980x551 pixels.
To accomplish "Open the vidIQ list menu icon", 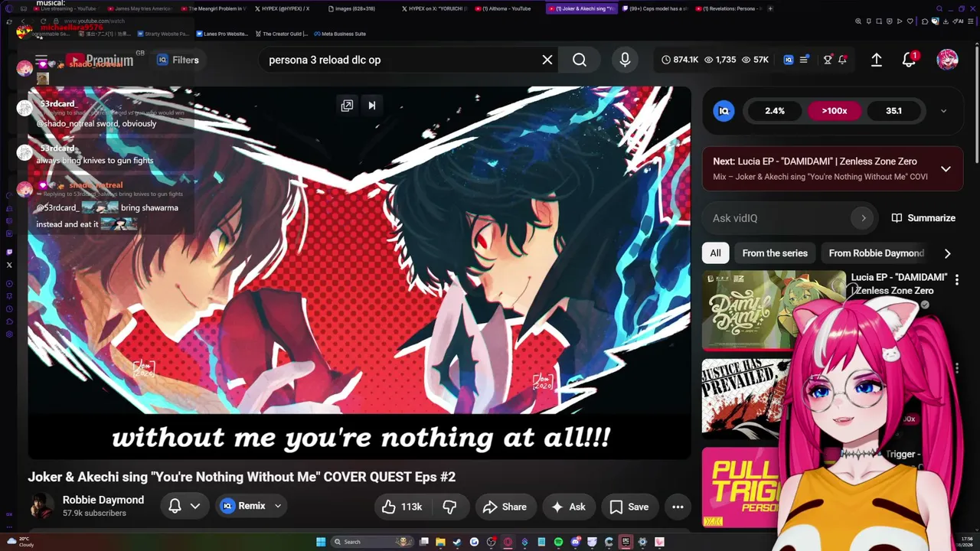I will coord(804,60).
